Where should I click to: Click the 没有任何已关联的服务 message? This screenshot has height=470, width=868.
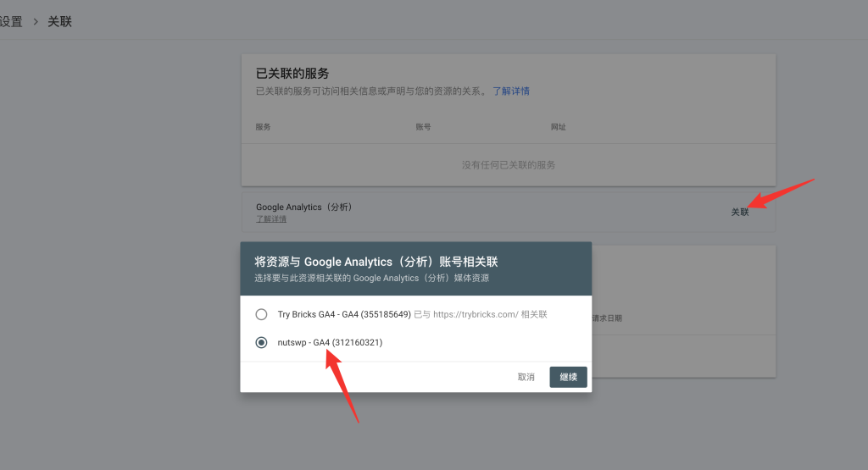509,165
